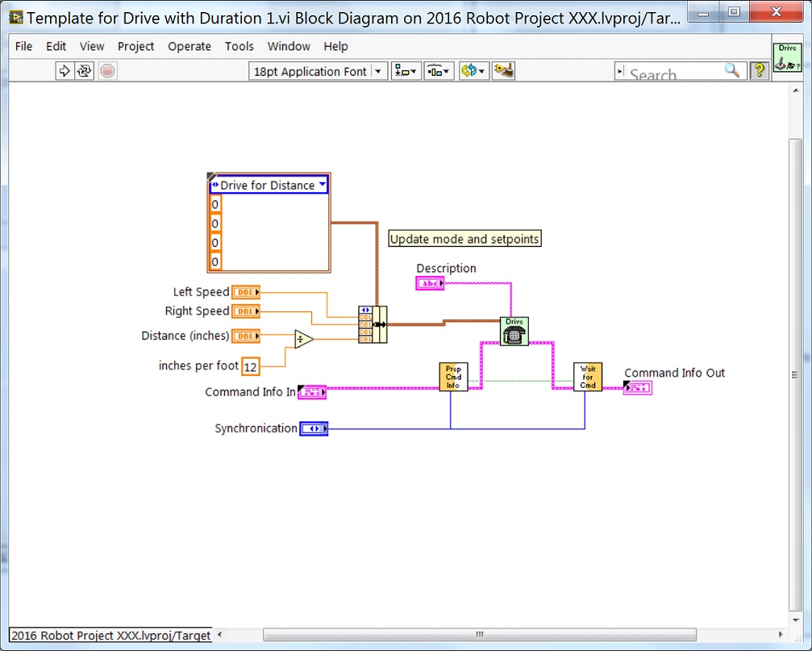Click the Run arrow button
Viewport: 812px width, 651px height.
[x=65, y=71]
